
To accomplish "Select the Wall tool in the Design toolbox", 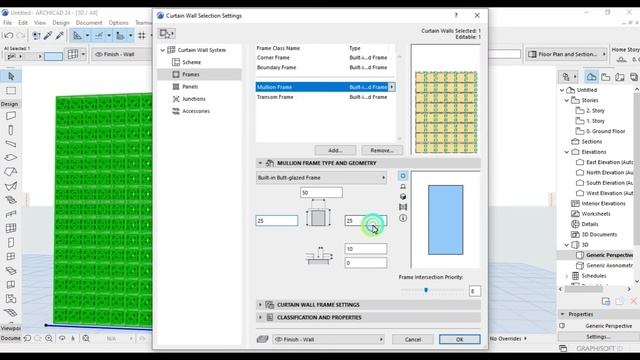I will (x=11, y=116).
